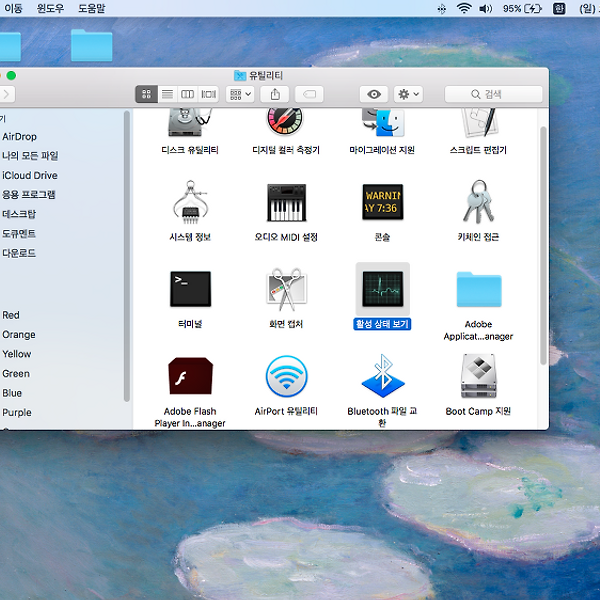The height and width of the screenshot is (600, 600).
Task: Open the 터미널 (Terminal) app icon
Action: (190, 290)
